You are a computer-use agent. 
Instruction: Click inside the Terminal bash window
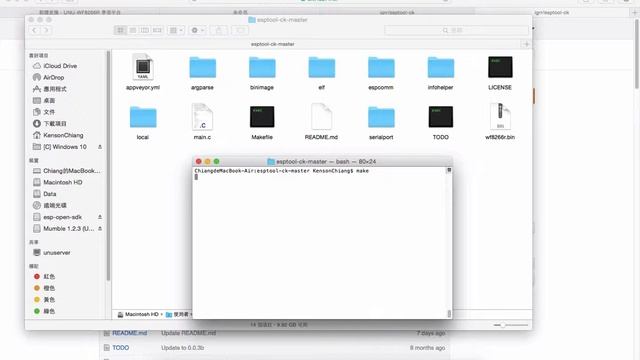click(x=320, y=242)
